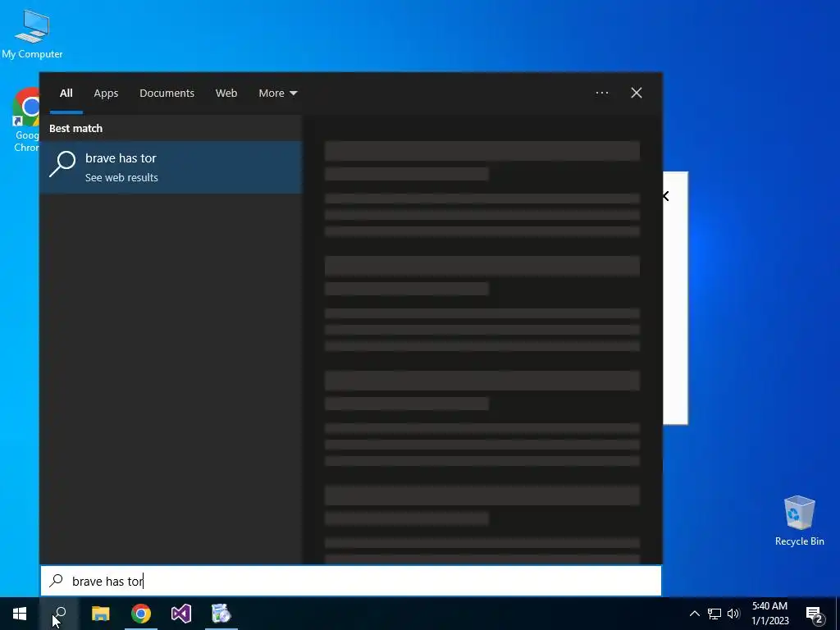Close the search panel with the X
The height and width of the screenshot is (630, 840).
[x=636, y=93]
